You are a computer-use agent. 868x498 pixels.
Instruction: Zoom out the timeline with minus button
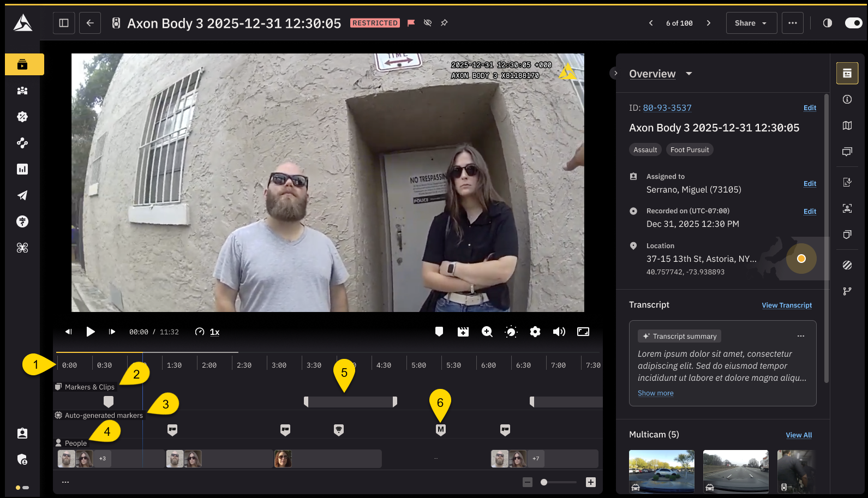pos(528,482)
